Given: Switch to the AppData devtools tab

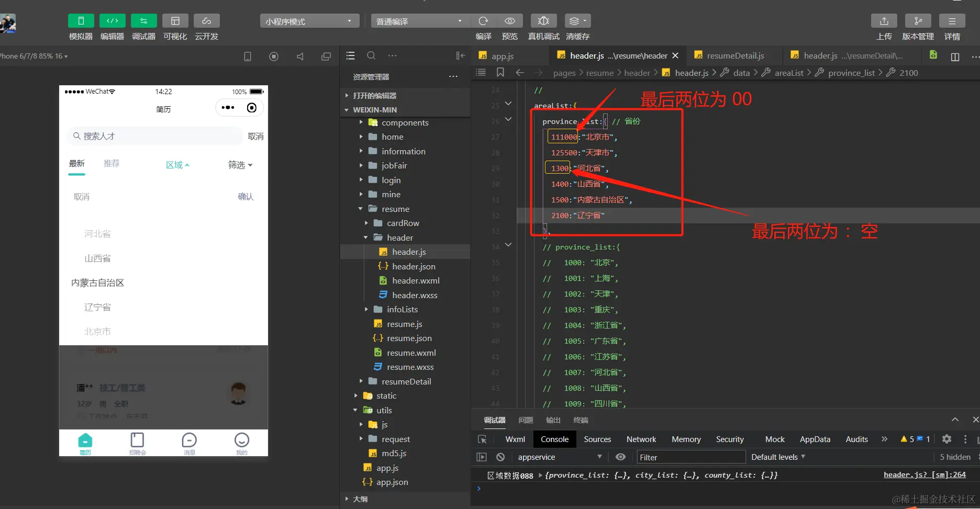Looking at the screenshot, I should tap(815, 439).
